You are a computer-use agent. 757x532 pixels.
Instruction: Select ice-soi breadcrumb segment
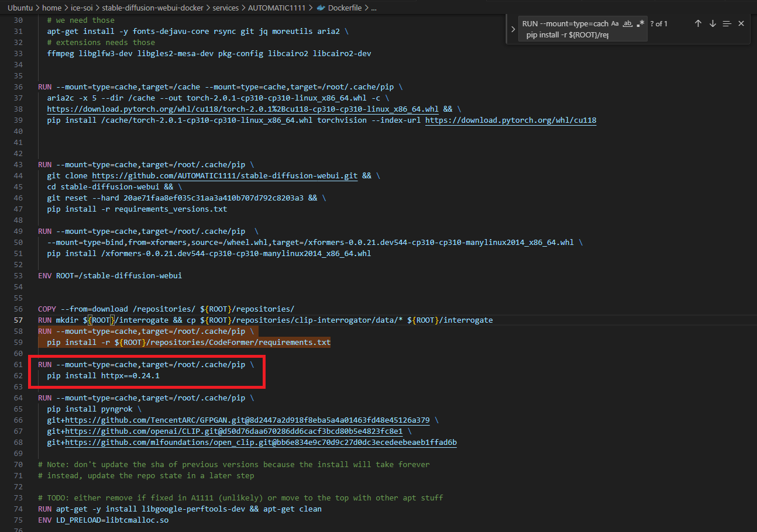[x=82, y=8]
